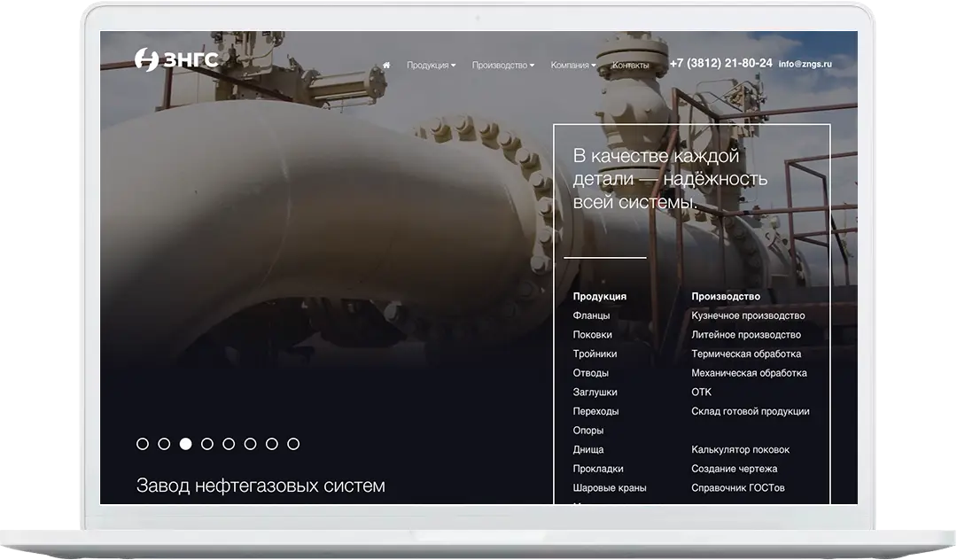Open the Производство heading link in the panel
The height and width of the screenshot is (560, 957).
click(726, 297)
